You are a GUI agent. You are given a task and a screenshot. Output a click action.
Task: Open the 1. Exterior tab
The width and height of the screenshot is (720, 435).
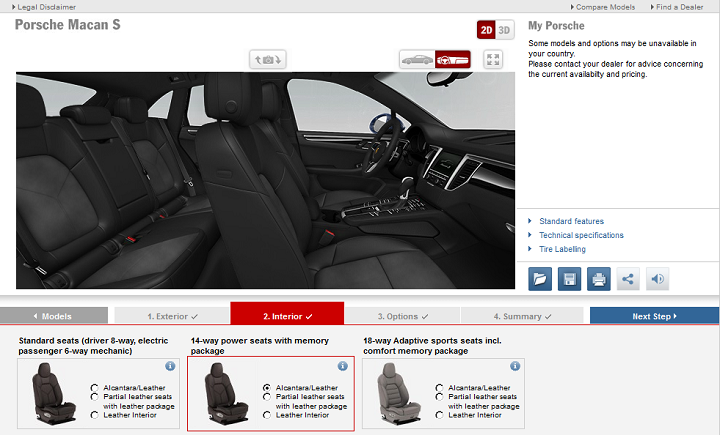(x=172, y=316)
